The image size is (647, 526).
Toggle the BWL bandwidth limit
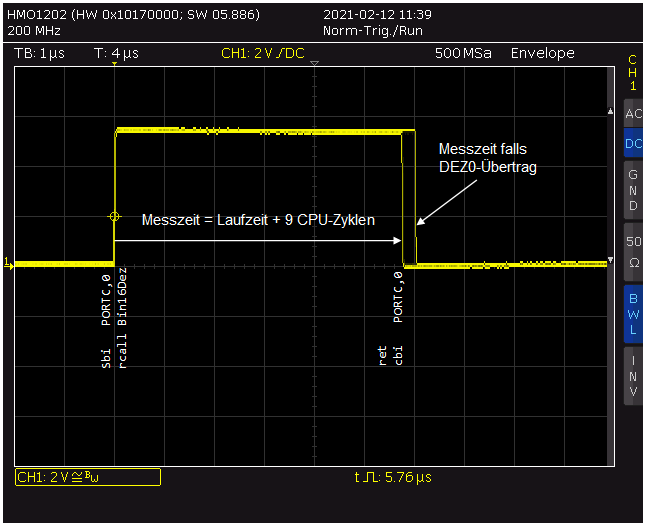coord(633,312)
